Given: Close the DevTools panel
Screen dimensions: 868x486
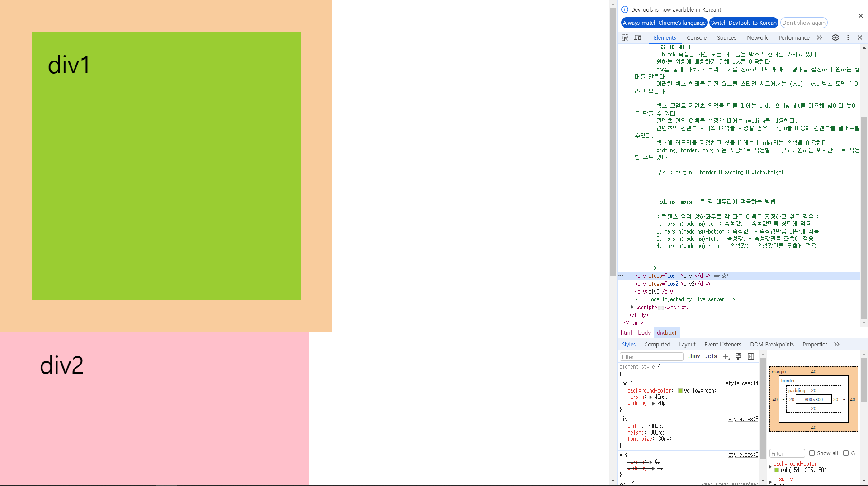Looking at the screenshot, I should (x=860, y=37).
